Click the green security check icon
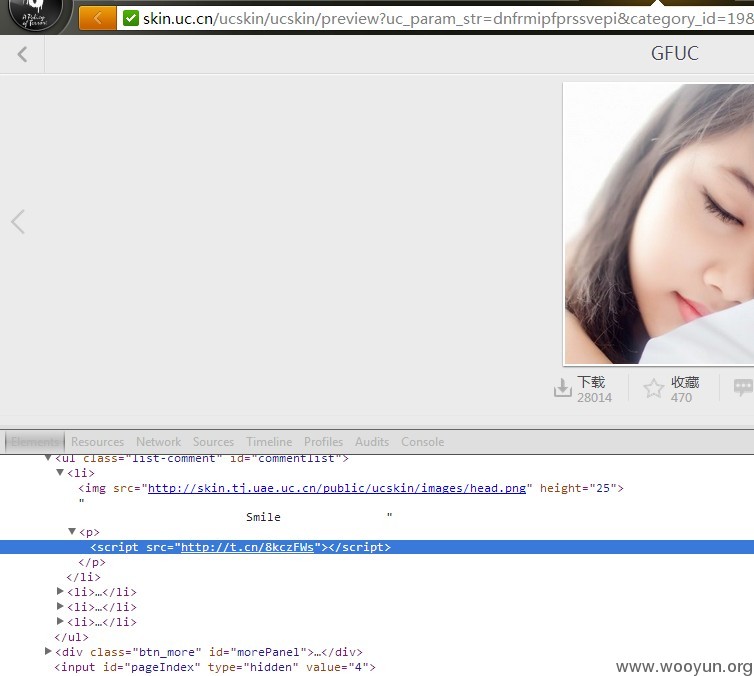This screenshot has height=676, width=754. (x=130, y=18)
